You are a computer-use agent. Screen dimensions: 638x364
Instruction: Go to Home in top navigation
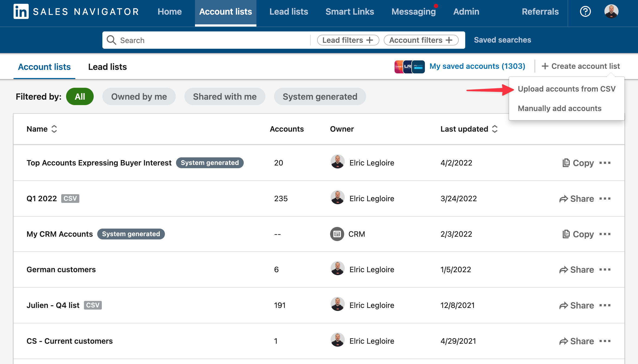pos(170,12)
